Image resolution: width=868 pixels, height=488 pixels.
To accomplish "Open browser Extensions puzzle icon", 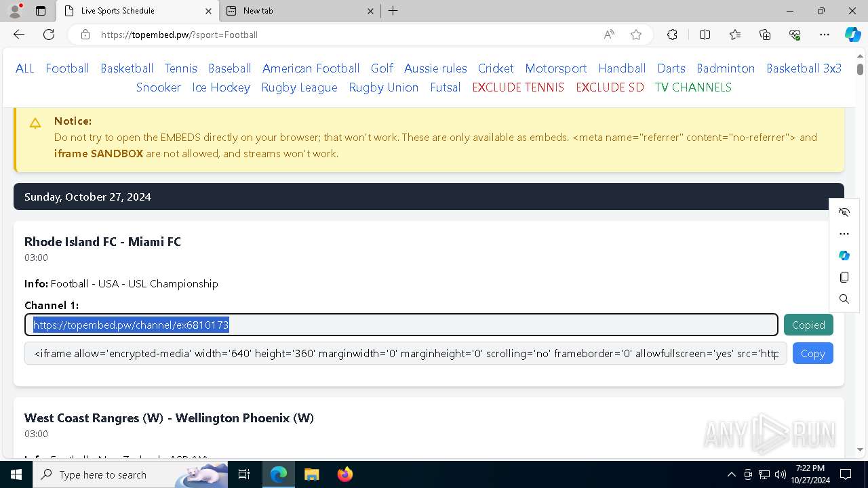I will pyautogui.click(x=672, y=35).
